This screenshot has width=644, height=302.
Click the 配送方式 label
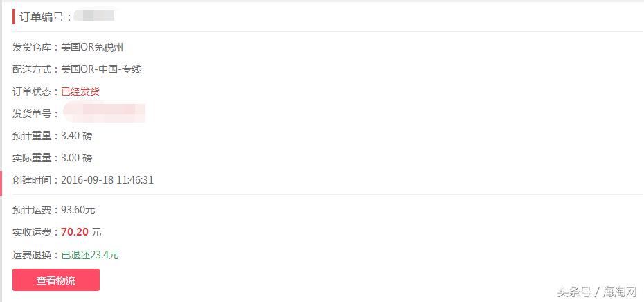tap(36, 69)
